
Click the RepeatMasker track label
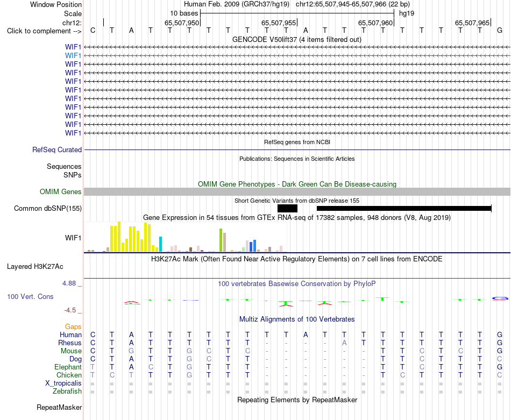tap(59, 407)
